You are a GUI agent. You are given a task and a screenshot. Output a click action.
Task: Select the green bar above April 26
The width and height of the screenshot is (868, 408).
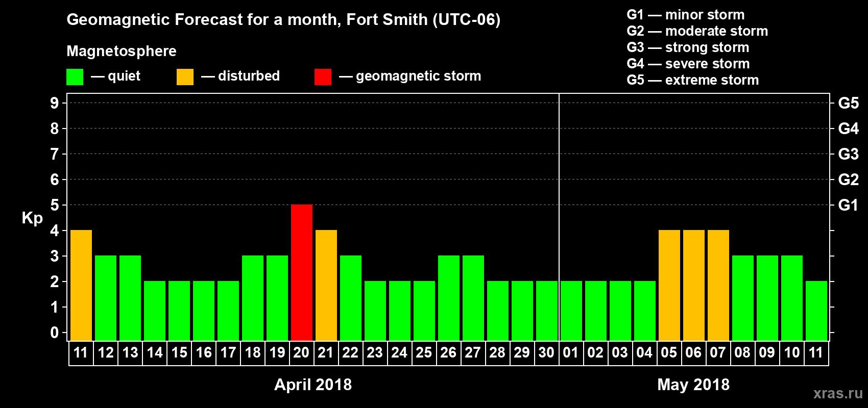(x=449, y=298)
